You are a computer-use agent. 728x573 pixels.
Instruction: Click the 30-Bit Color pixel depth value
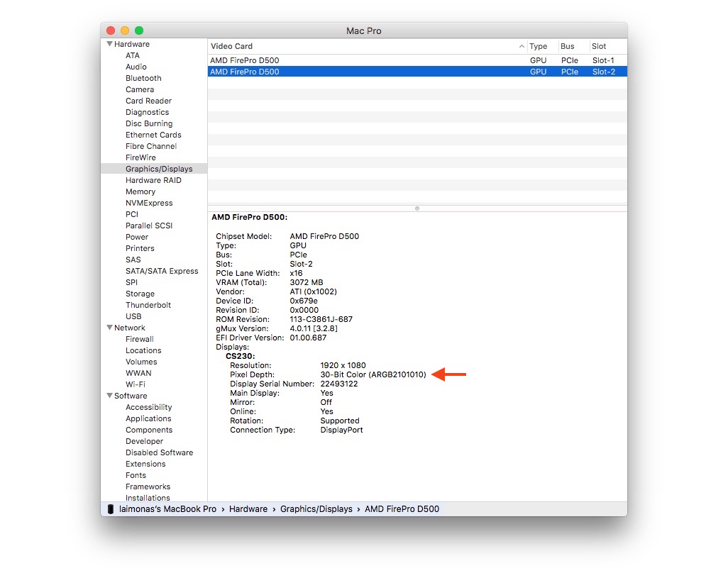point(373,374)
